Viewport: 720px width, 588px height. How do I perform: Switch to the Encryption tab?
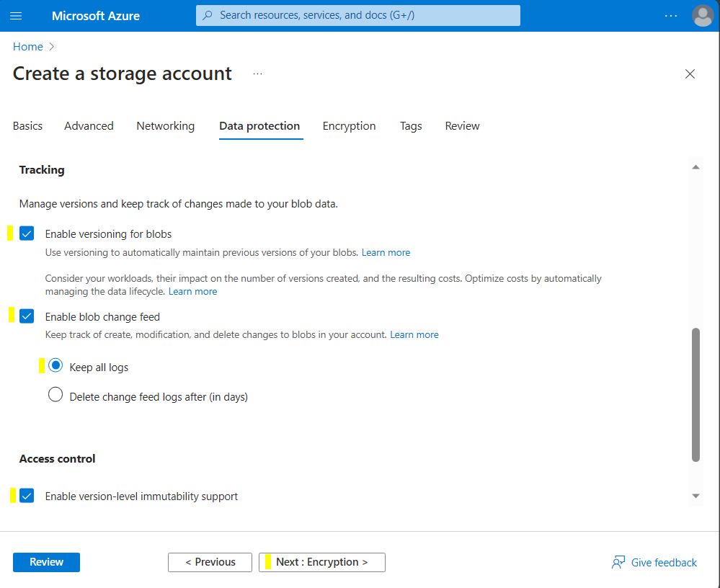(349, 126)
